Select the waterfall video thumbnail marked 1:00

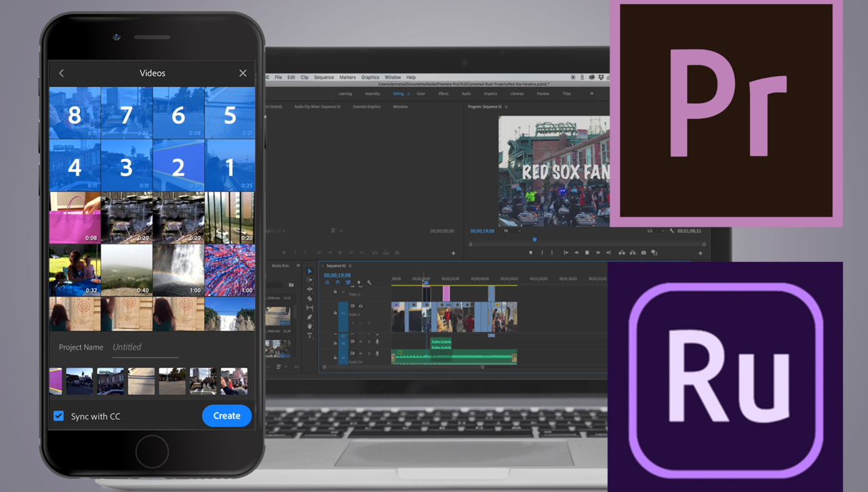[178, 270]
